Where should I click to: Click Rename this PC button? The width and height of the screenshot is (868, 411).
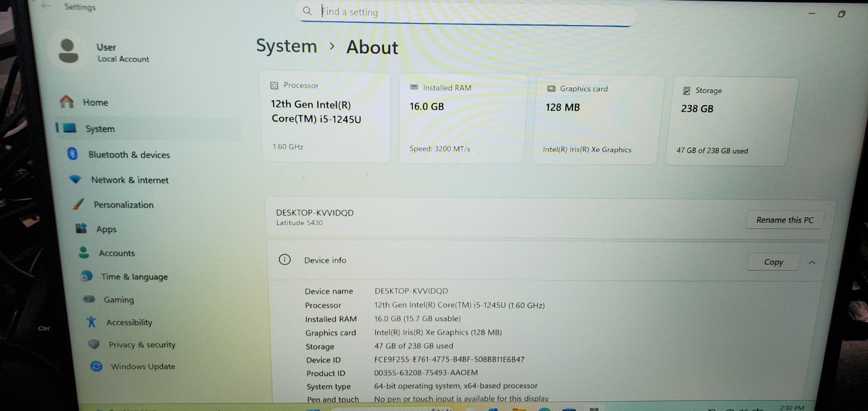(785, 220)
